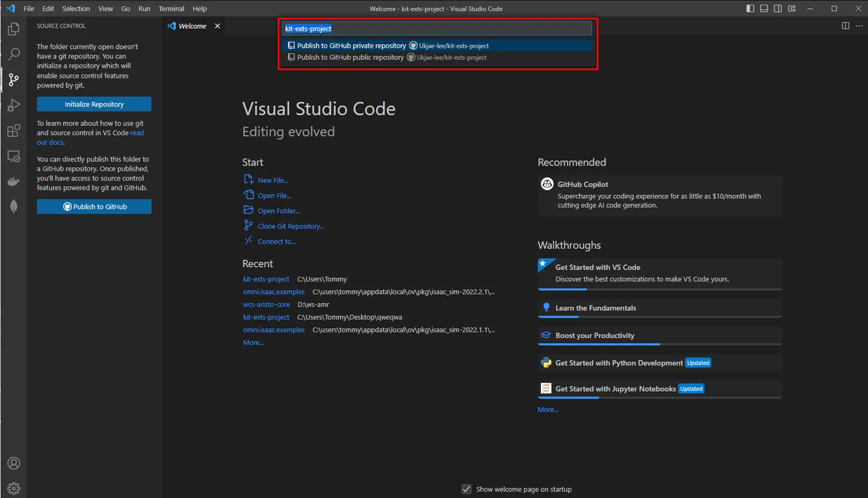Screen dimensions: 868x498
Task: Open Run and Debug view
Action: tap(13, 105)
